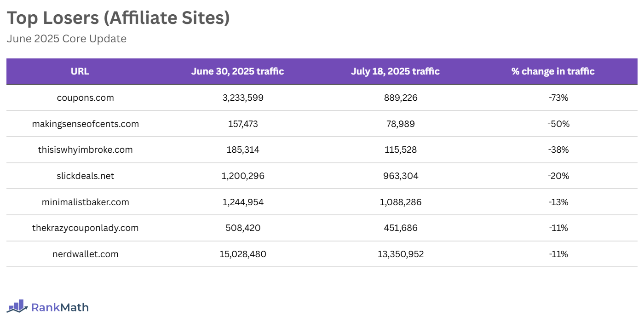Select the slickdeals.net cell

[86, 176]
